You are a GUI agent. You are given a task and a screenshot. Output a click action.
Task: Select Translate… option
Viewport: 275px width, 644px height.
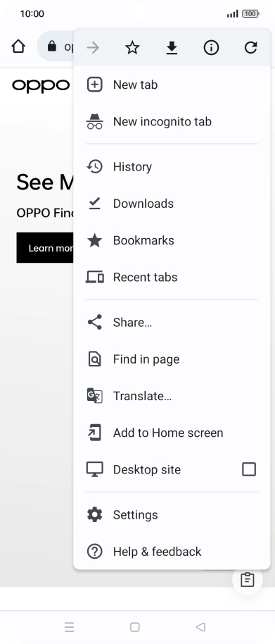[x=172, y=396]
